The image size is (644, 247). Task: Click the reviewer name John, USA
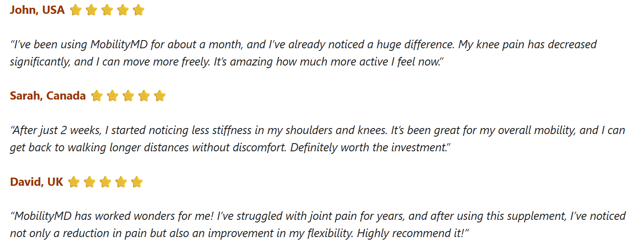coord(37,10)
